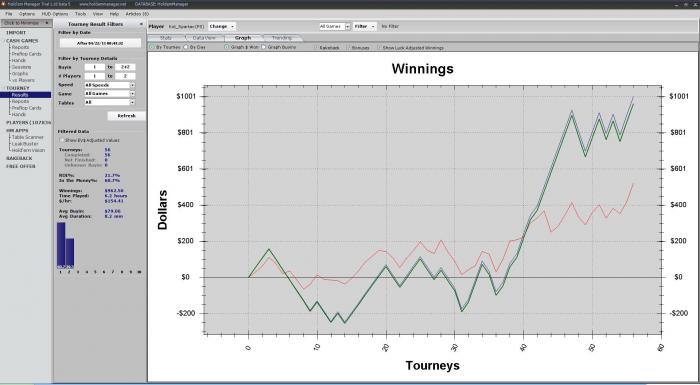Open the Articles menu
Screen dimensions: 700x385
tap(137, 14)
